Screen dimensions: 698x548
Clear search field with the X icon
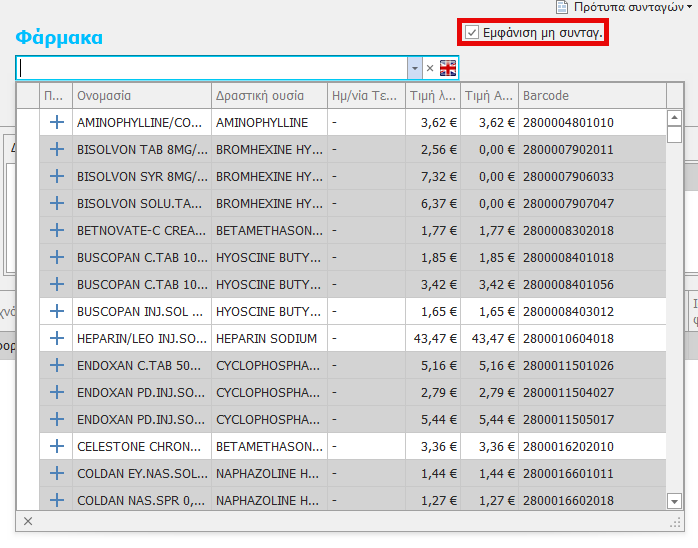pyautogui.click(x=430, y=68)
